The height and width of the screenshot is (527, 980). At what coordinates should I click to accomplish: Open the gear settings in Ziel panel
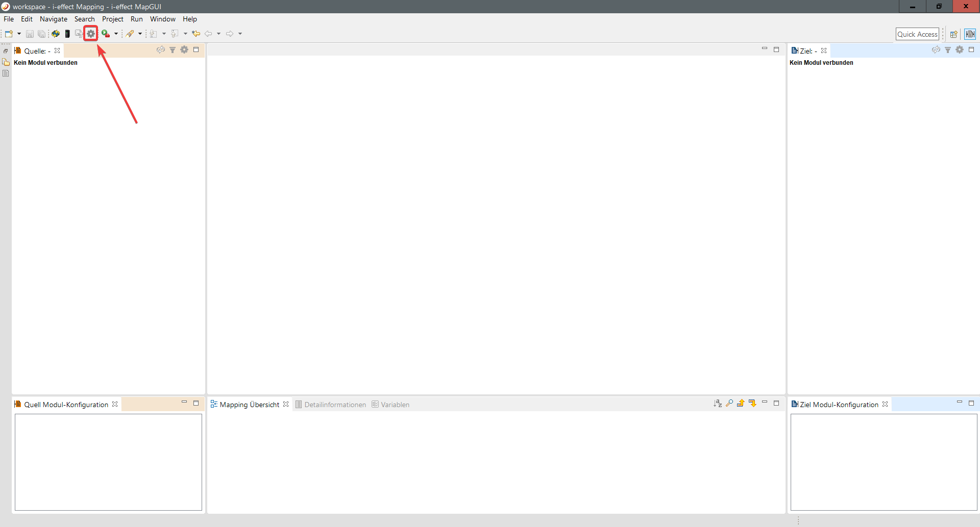[960, 50]
